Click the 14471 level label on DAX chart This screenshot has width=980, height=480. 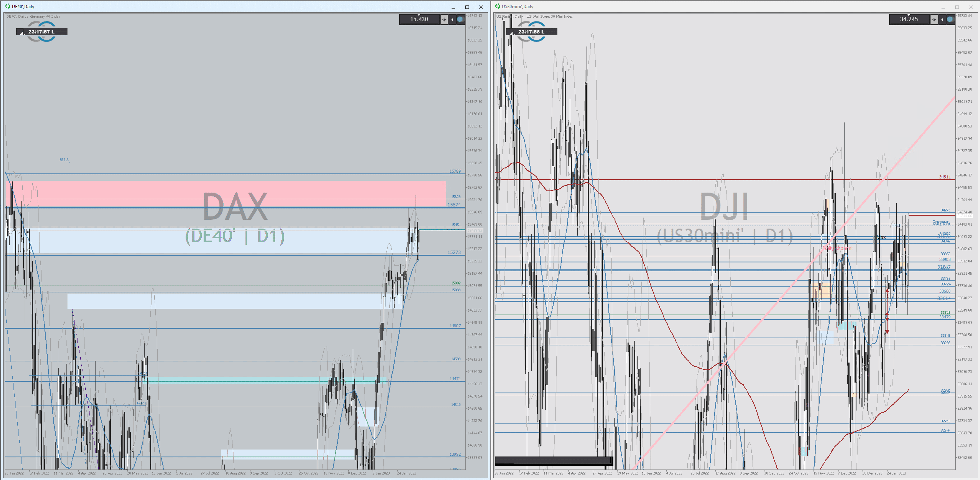coord(455,379)
